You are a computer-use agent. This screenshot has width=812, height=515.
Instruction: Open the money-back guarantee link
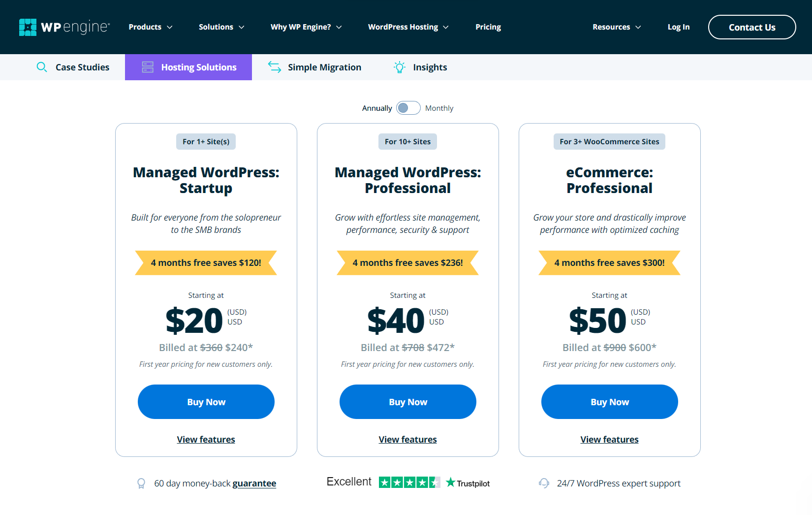click(254, 483)
